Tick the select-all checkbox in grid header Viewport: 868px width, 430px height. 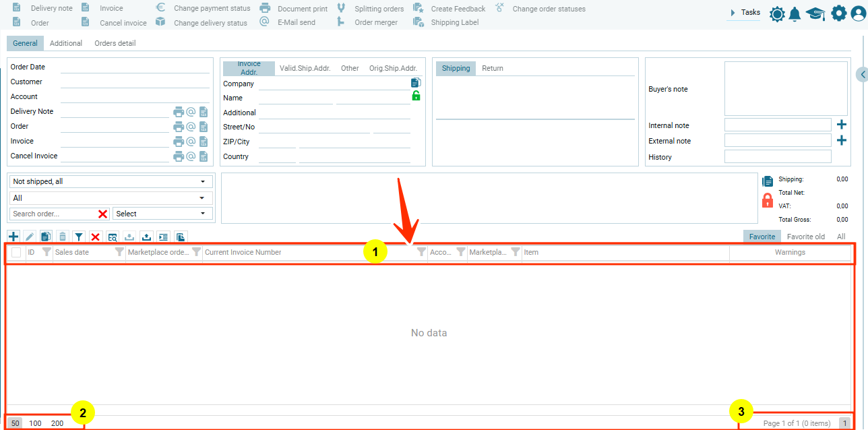(x=16, y=253)
